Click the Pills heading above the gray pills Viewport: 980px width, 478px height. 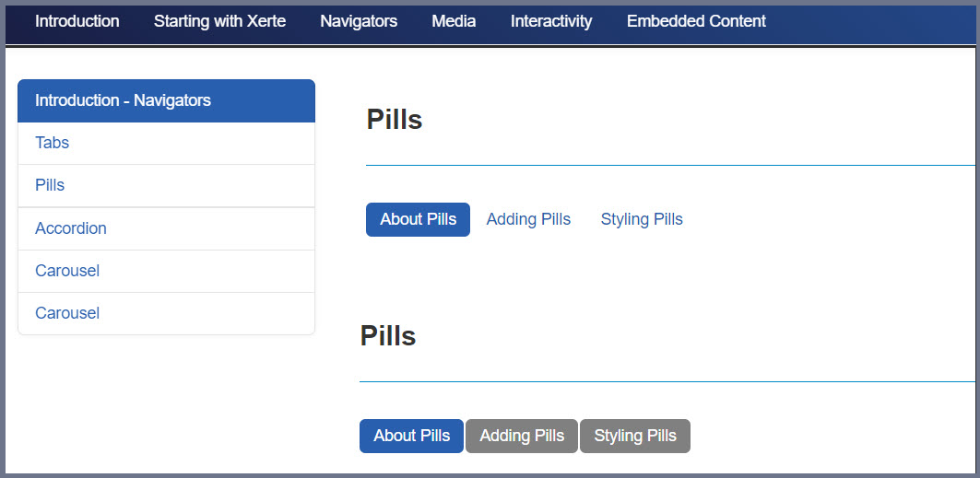click(x=388, y=336)
